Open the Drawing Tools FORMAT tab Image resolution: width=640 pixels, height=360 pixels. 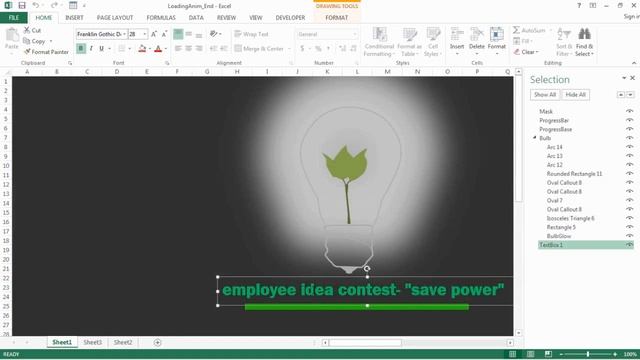(337, 18)
